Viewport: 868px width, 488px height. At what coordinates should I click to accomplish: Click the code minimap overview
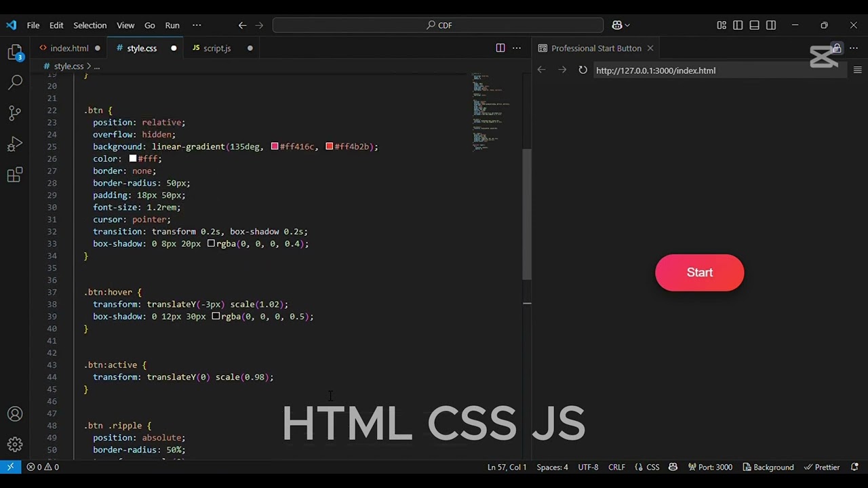492,112
